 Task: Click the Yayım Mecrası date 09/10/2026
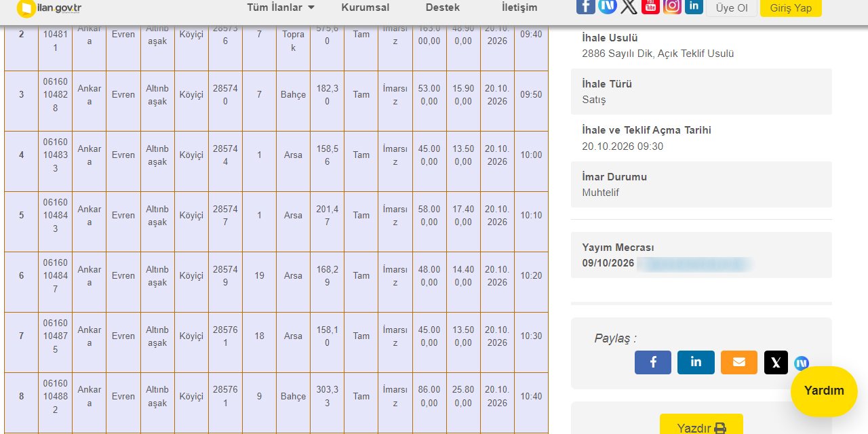tap(608, 263)
